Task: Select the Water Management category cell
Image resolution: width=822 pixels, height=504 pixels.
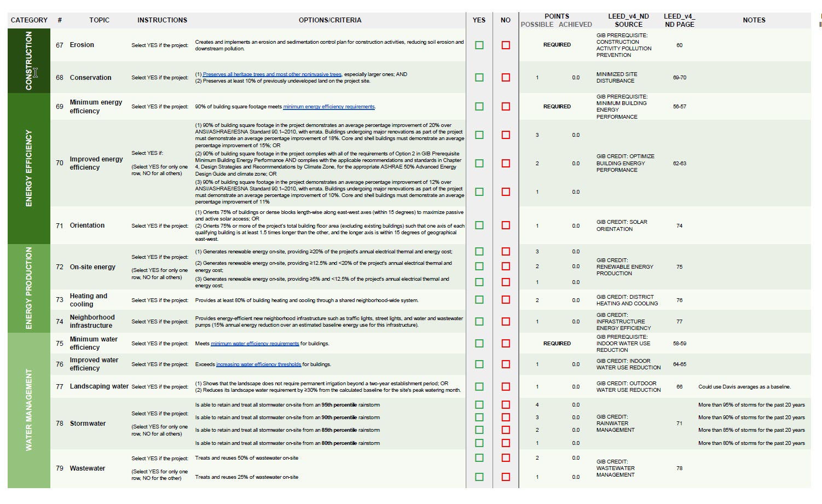Action: 28,410
